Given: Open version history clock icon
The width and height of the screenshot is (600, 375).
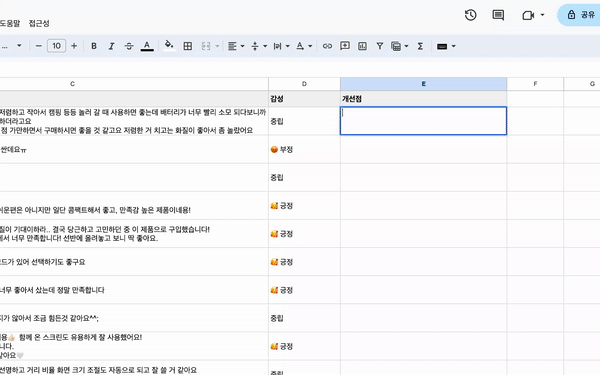Looking at the screenshot, I should pos(470,15).
